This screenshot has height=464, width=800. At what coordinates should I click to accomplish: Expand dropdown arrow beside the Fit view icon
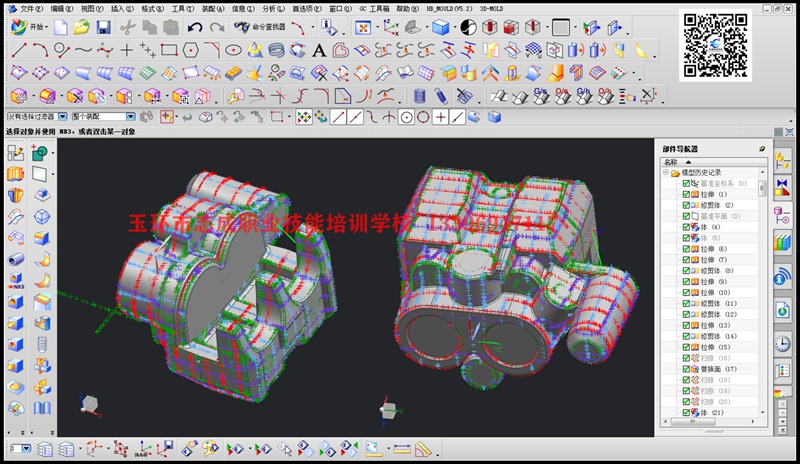[x=376, y=28]
